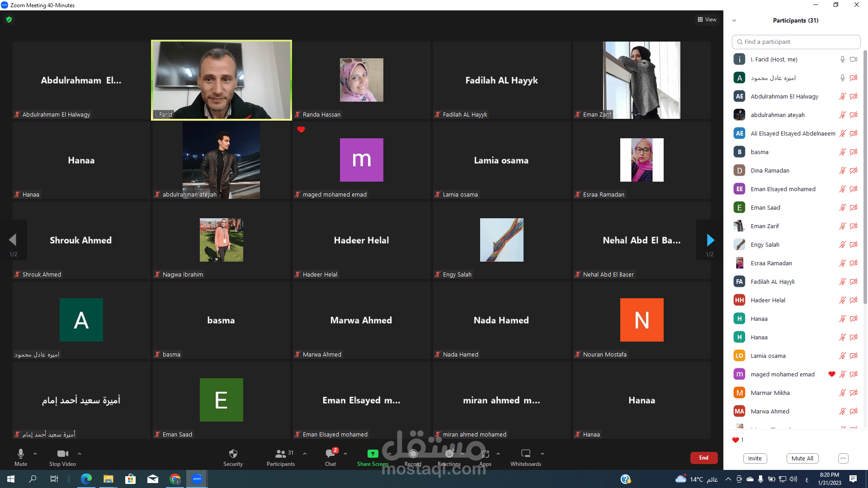Open the View layout menu

click(x=707, y=19)
